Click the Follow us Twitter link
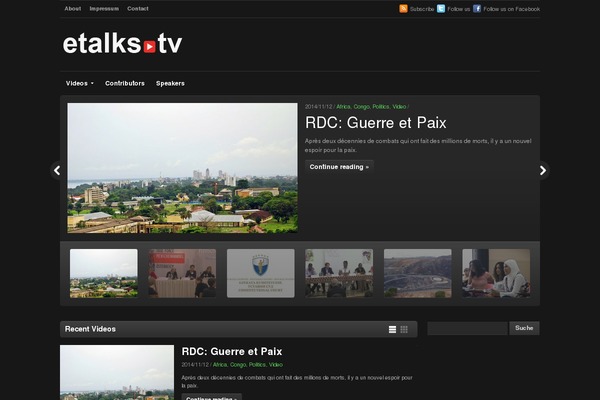The width and height of the screenshot is (600, 400). tap(458, 9)
